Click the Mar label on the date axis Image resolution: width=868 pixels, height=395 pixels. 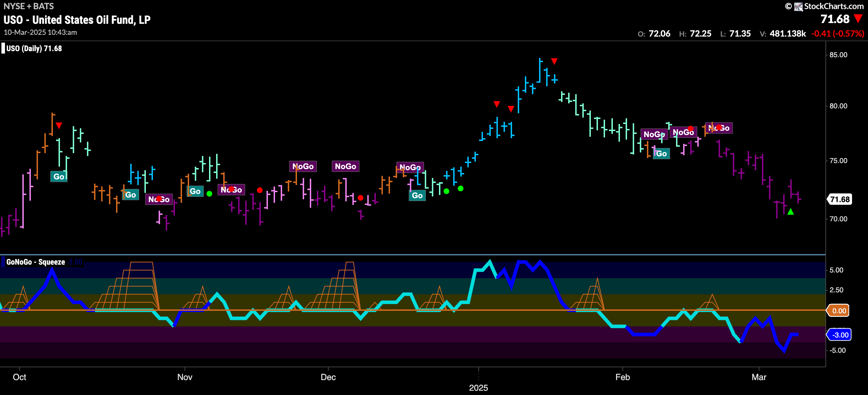click(759, 377)
